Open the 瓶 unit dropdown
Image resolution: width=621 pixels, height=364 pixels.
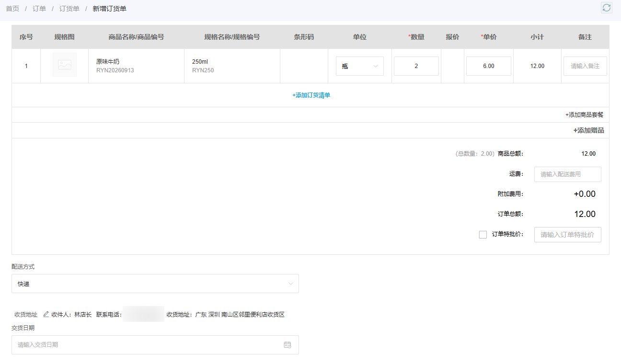[360, 66]
